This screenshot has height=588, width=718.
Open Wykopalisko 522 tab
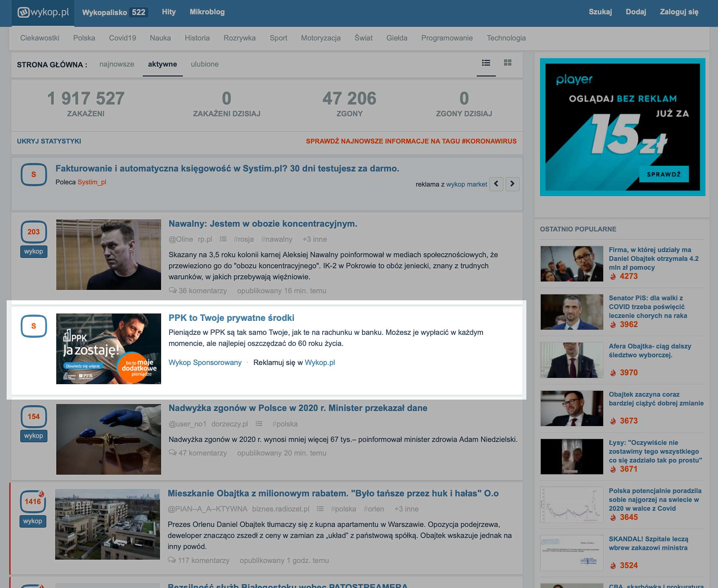pyautogui.click(x=115, y=13)
